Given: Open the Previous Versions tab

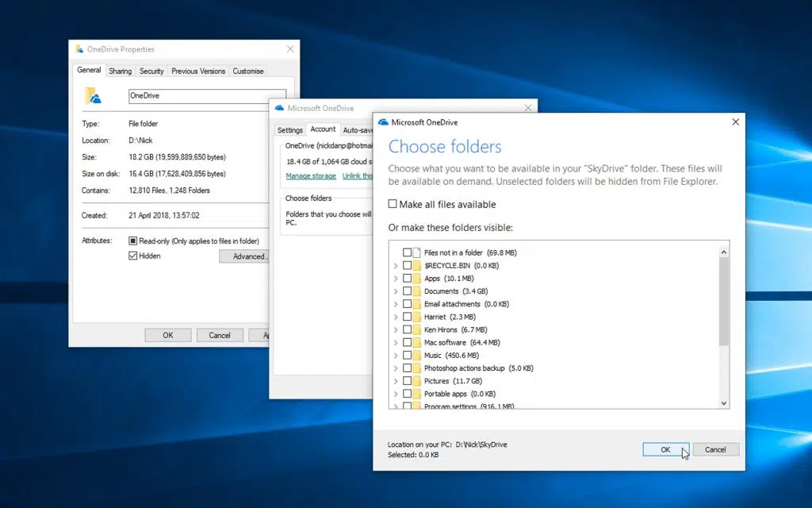Looking at the screenshot, I should pos(198,71).
